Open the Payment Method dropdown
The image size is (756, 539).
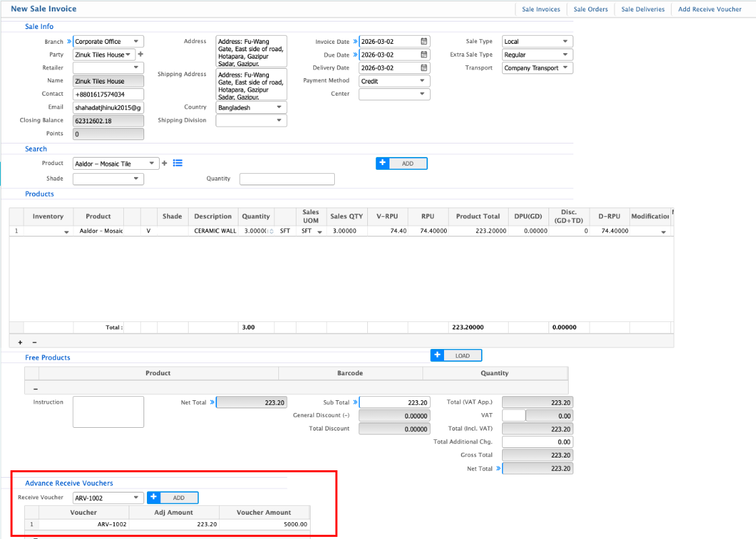(x=422, y=81)
